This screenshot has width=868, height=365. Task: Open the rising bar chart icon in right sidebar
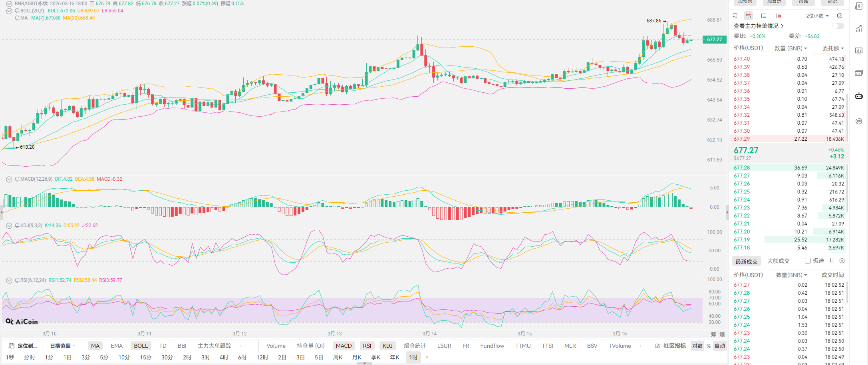point(858,28)
